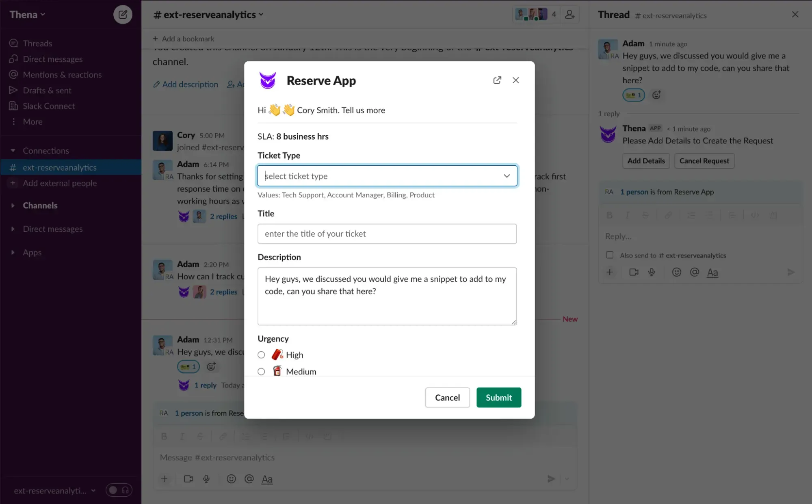The height and width of the screenshot is (504, 812).
Task: Select the ext-reserveanalytics channel in the sidebar
Action: pos(71,167)
